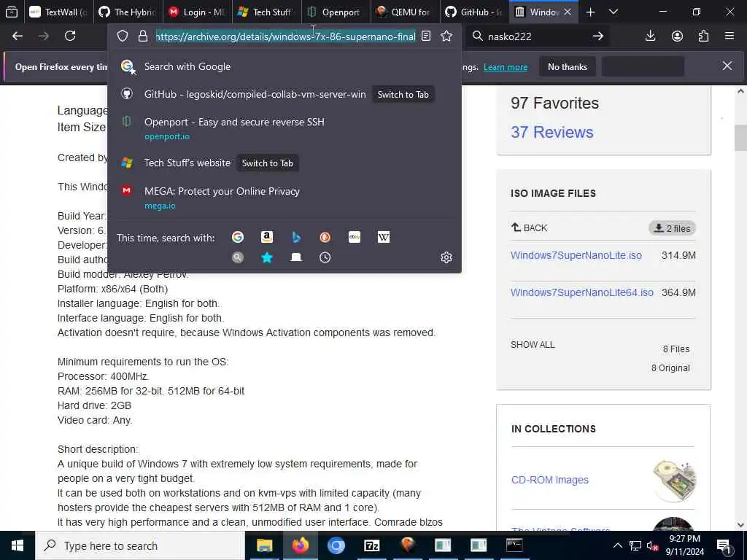Choose Openport reverse SSH suggestion
The height and width of the screenshot is (560, 747).
coord(285,128)
